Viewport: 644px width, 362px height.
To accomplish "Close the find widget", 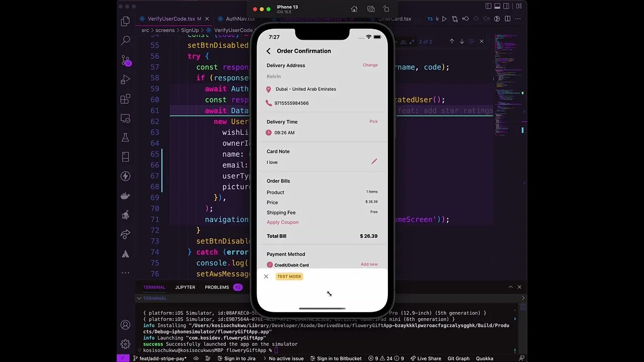I will [x=481, y=41].
